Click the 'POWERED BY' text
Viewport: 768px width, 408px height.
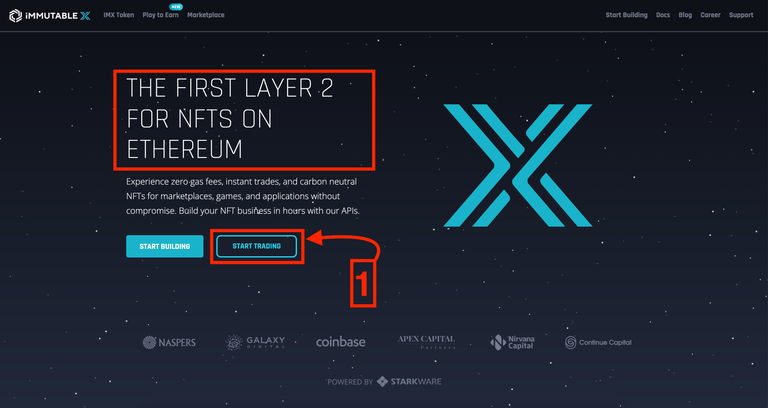(350, 382)
